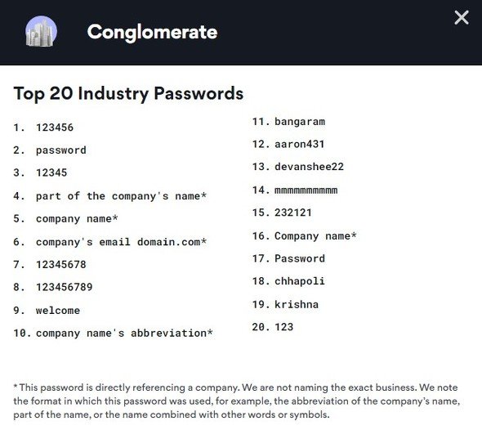Click the Conglomerate header title
The width and height of the screenshot is (482, 448).
[152, 32]
